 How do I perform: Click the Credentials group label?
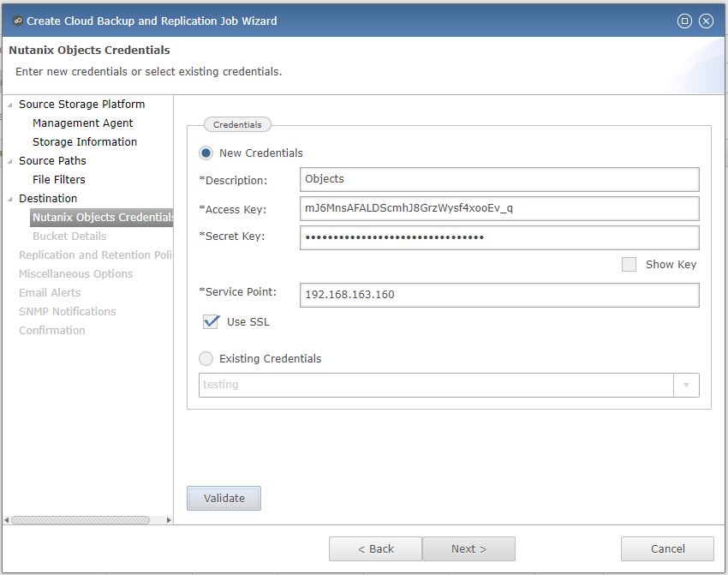(237, 124)
